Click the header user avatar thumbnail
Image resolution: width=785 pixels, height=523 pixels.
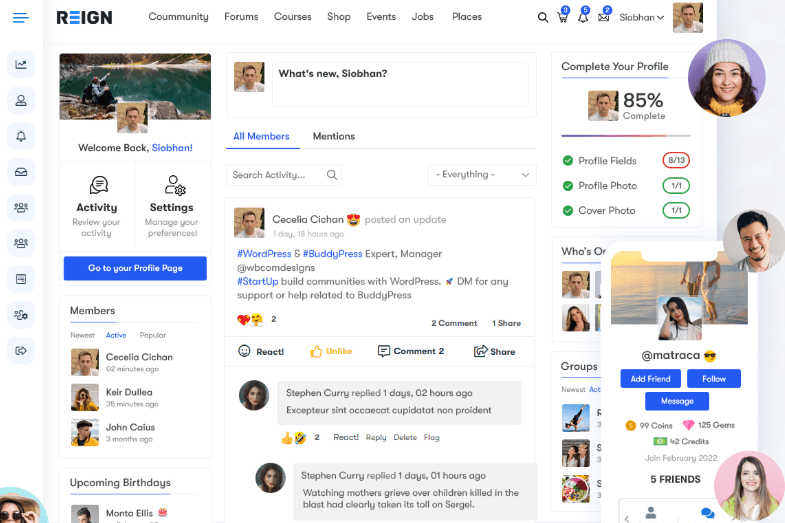pyautogui.click(x=687, y=18)
